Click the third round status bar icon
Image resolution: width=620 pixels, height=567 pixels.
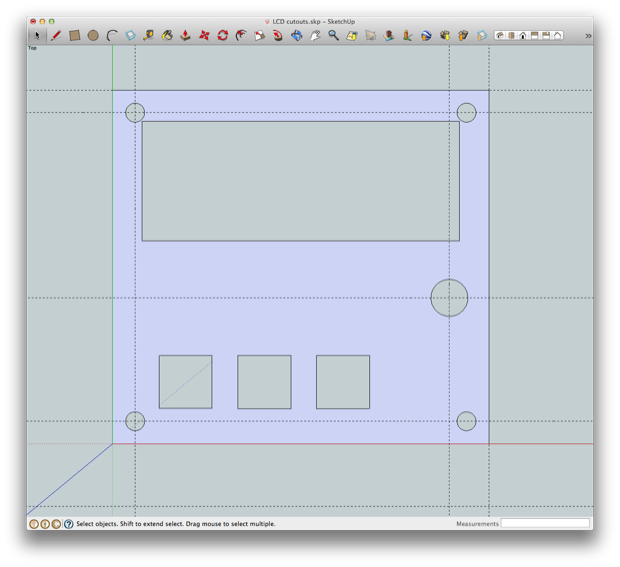56,524
